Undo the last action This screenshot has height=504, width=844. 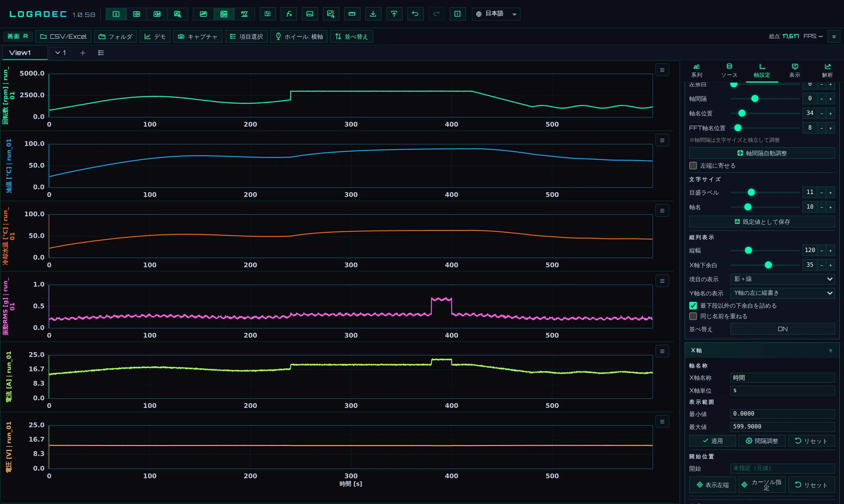(x=415, y=14)
